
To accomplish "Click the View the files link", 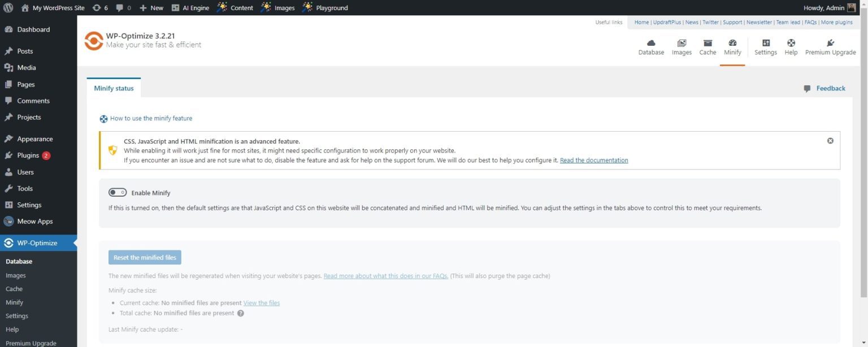I will 261,302.
